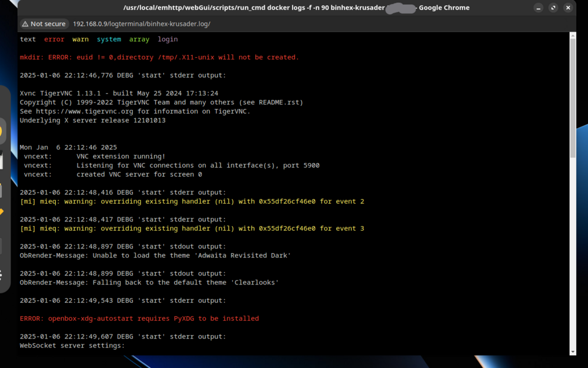The height and width of the screenshot is (368, 588).
Task: Click the 22:12:49,543 DEBG stderr line
Action: click(x=123, y=300)
